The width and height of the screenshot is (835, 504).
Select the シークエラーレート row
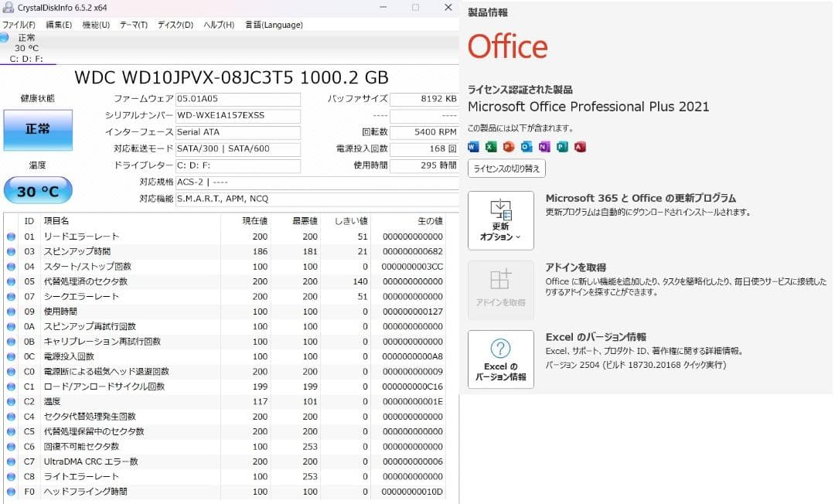225,297
